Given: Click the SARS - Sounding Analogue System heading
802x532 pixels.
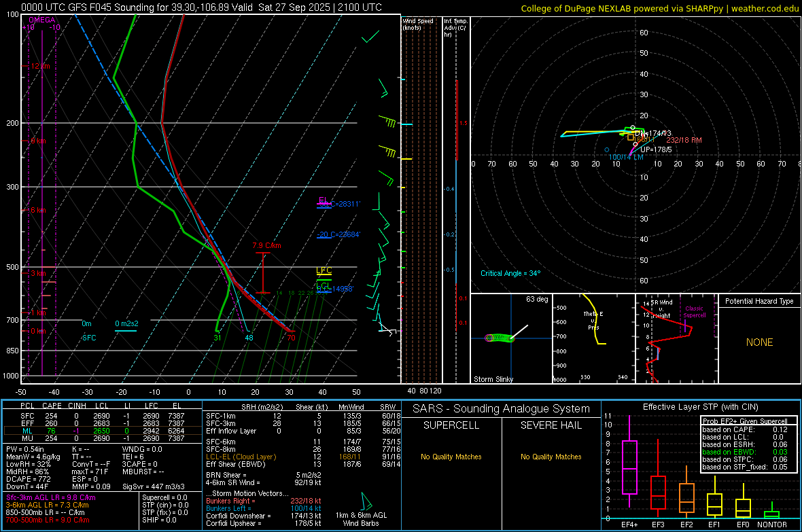Looking at the screenshot, I should coord(502,409).
